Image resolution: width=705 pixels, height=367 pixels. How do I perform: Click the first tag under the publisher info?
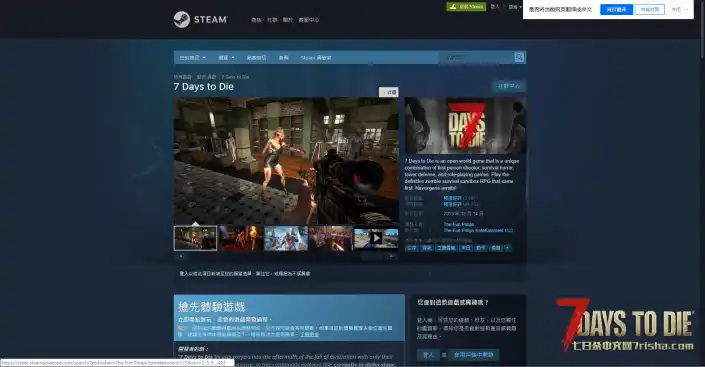pos(411,248)
